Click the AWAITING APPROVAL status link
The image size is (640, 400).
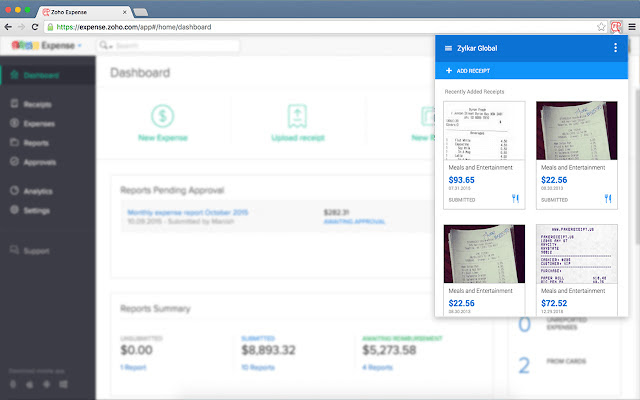354,222
